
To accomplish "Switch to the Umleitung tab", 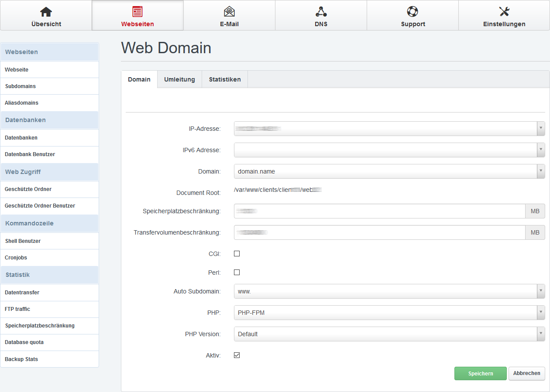I will pyautogui.click(x=179, y=79).
